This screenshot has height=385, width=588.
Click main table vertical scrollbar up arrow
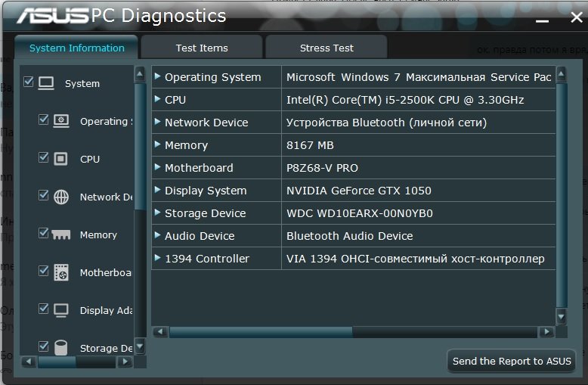(561, 74)
